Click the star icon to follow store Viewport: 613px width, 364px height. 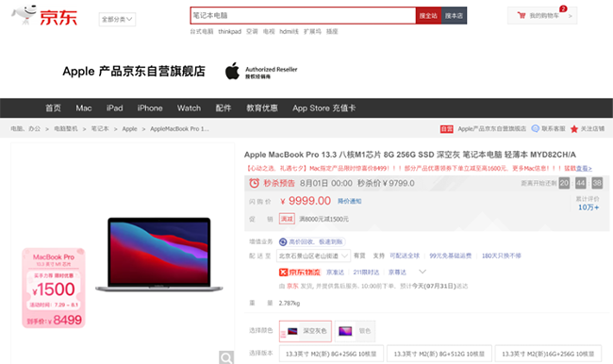574,128
